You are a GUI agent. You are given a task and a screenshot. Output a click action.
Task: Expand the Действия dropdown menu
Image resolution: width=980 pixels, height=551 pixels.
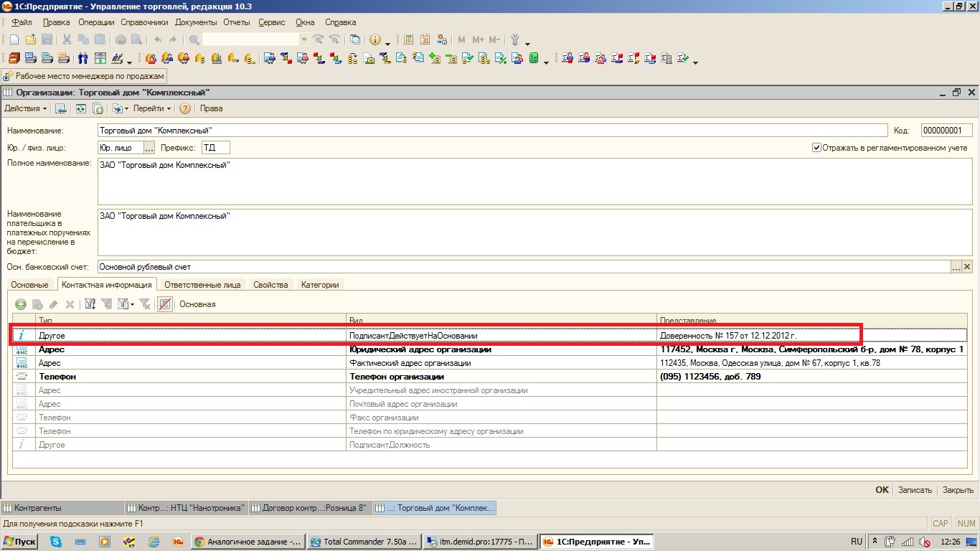coord(25,109)
